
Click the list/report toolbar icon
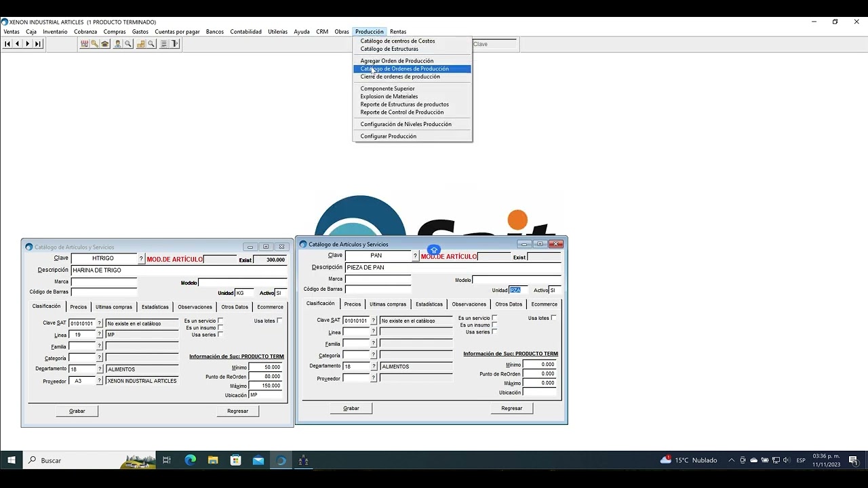[x=164, y=44]
